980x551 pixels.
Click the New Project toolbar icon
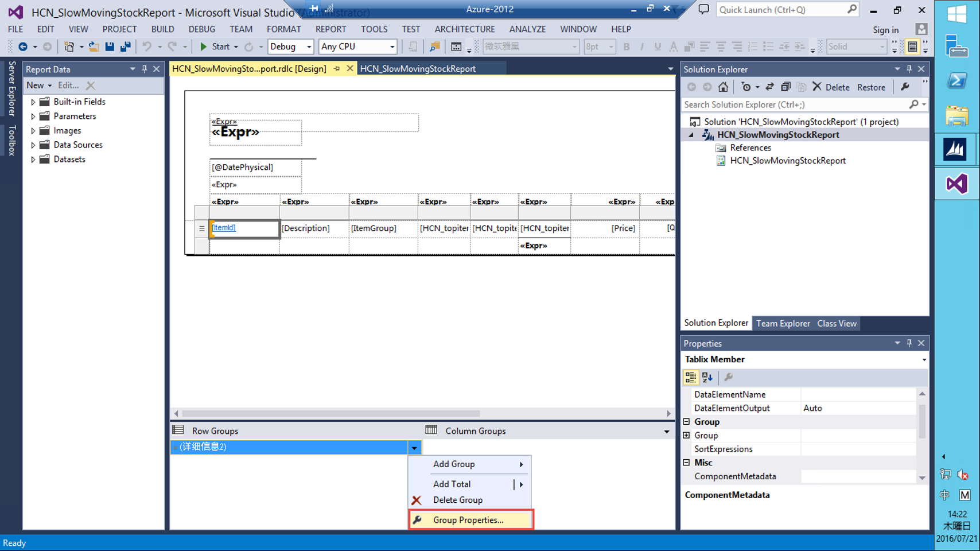[69, 46]
